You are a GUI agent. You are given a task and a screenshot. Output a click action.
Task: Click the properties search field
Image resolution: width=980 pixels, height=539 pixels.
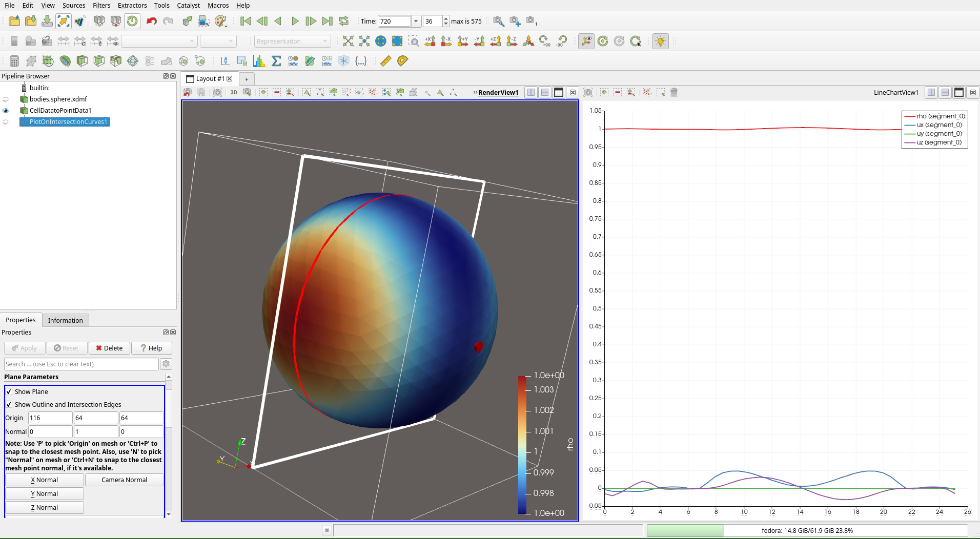click(x=81, y=364)
